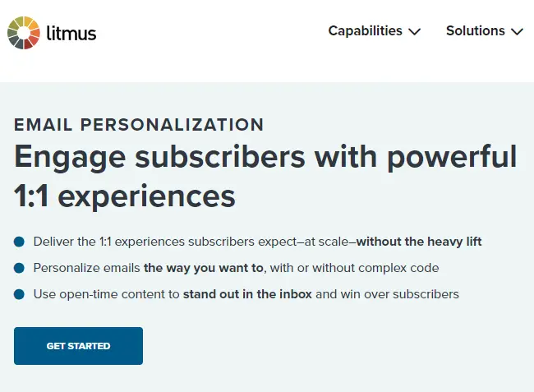The height and width of the screenshot is (392, 534).
Task: Open the Capabilities menu
Action: (366, 31)
